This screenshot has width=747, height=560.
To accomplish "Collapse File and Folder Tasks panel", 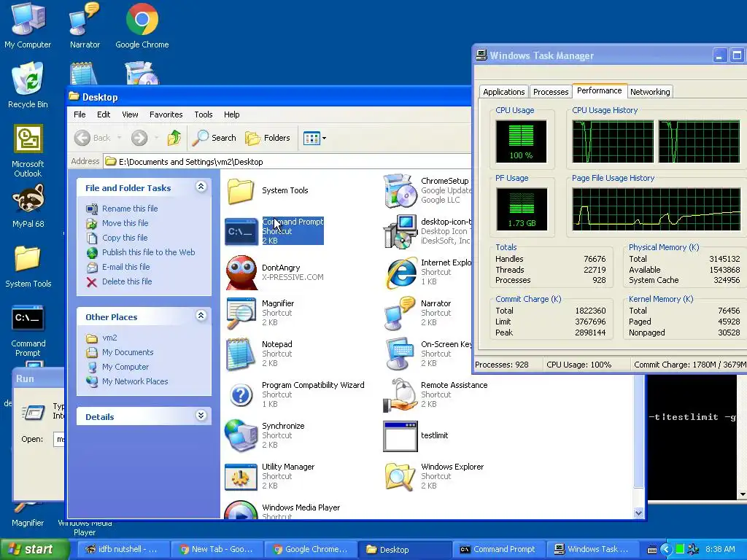I will coord(201,187).
